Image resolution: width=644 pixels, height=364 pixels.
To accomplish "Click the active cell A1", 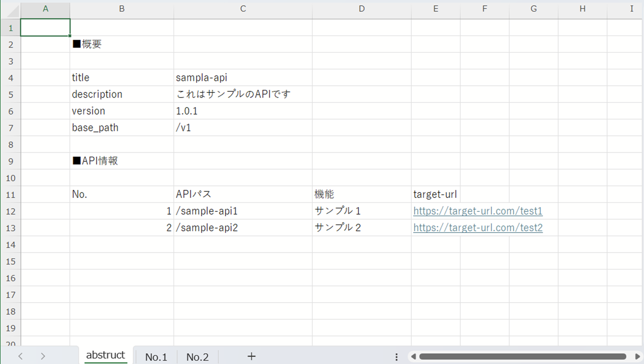I will point(46,28).
